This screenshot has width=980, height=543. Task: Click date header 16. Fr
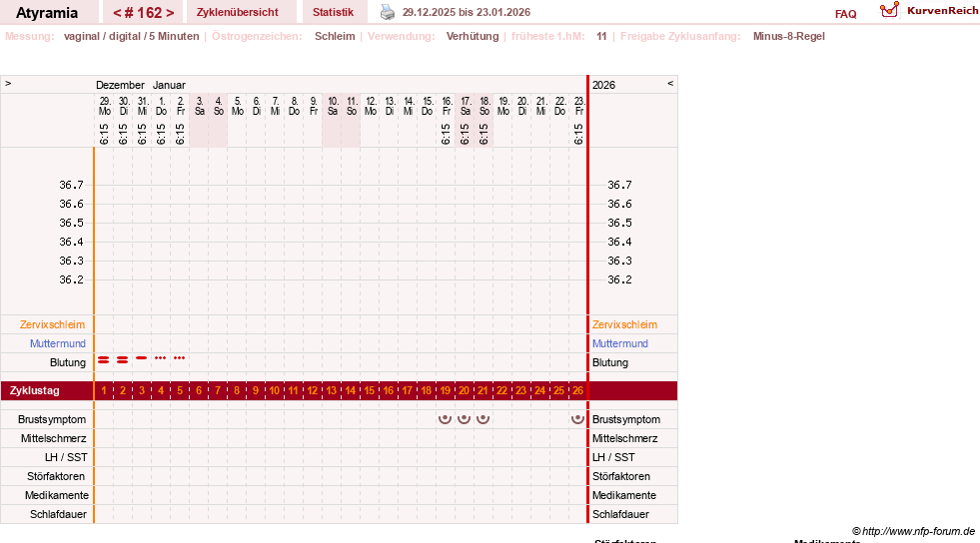(x=447, y=106)
